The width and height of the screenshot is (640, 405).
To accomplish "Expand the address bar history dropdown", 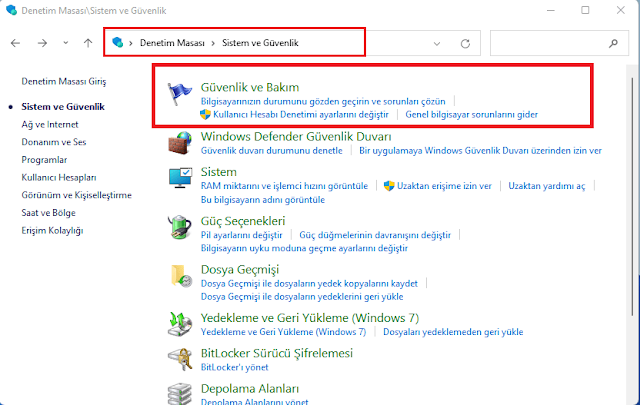I will (x=437, y=43).
